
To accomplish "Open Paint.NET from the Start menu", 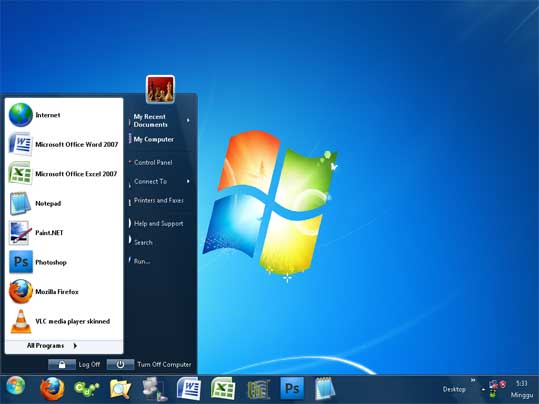I will (x=64, y=233).
